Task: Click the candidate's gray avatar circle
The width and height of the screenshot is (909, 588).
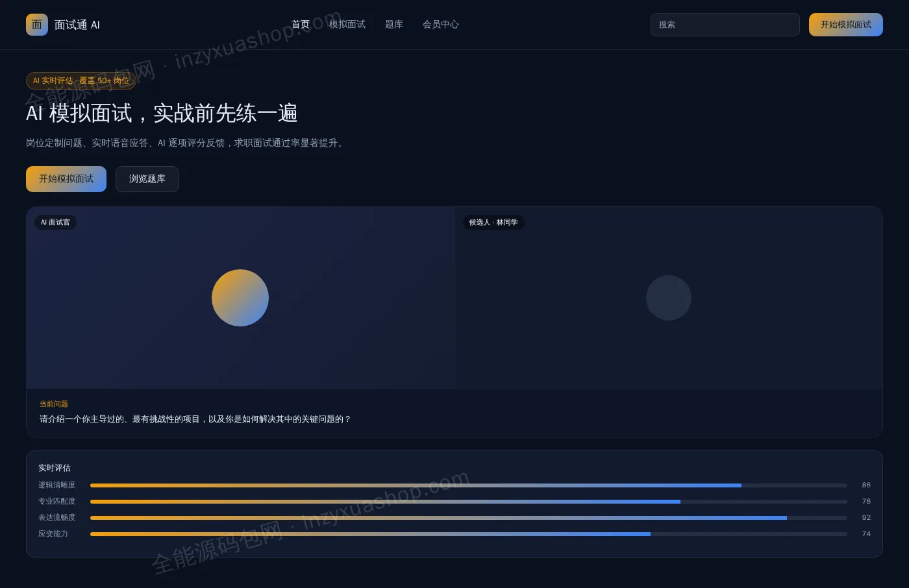Action: [x=669, y=298]
